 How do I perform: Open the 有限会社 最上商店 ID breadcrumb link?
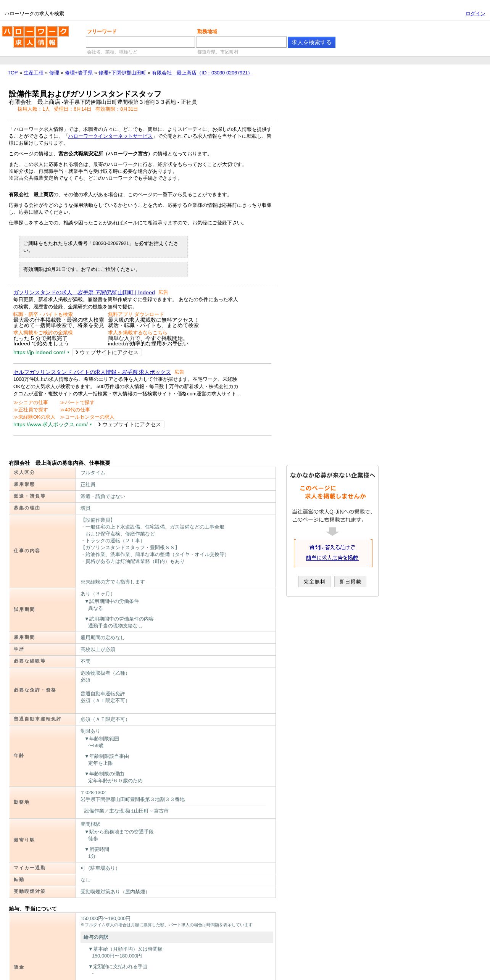pos(202,73)
